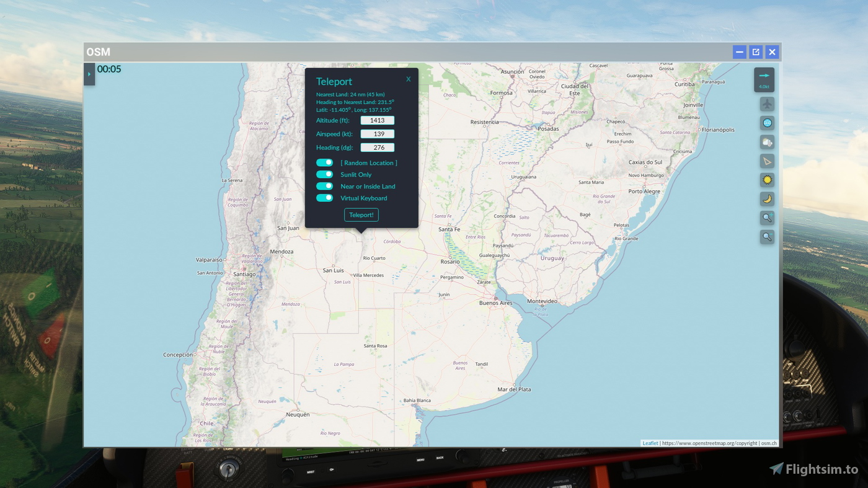This screenshot has height=488, width=868.
Task: Enable day mode with the sun icon
Action: click(766, 179)
